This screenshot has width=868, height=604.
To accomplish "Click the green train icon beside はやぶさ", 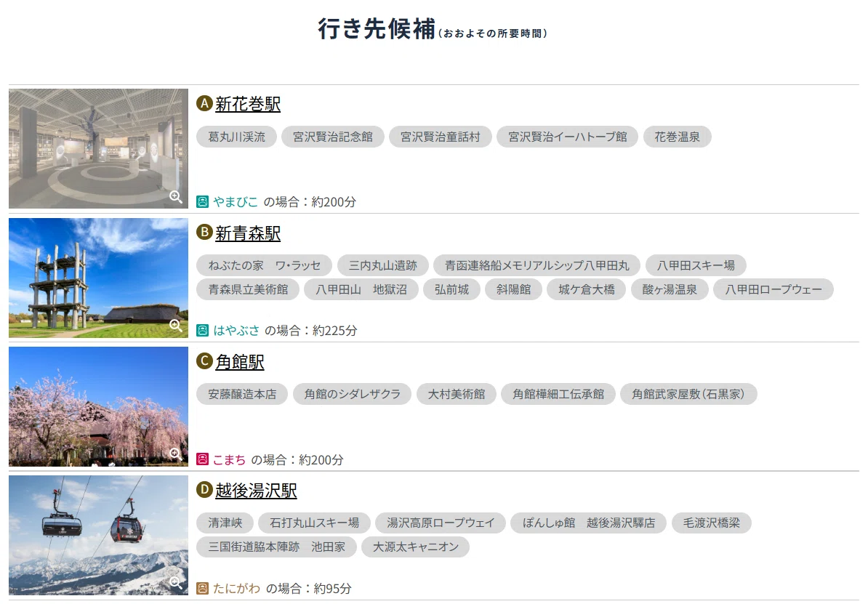I will point(203,331).
